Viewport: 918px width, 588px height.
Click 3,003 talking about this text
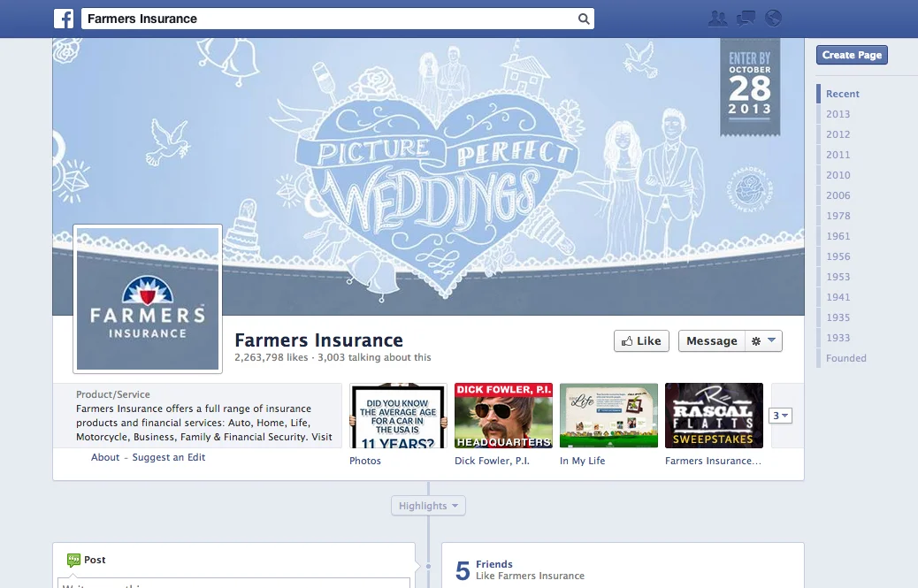point(374,357)
